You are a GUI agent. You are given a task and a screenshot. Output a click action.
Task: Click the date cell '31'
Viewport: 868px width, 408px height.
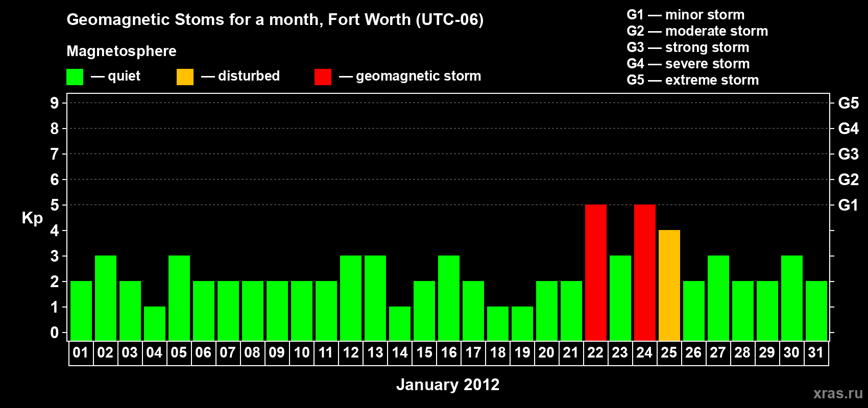tap(816, 353)
